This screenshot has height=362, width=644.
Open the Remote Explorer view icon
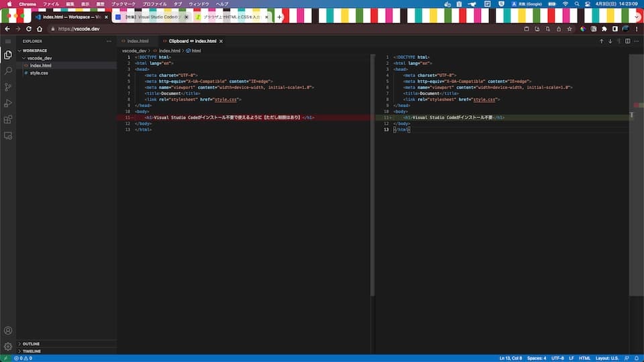pyautogui.click(x=8, y=136)
